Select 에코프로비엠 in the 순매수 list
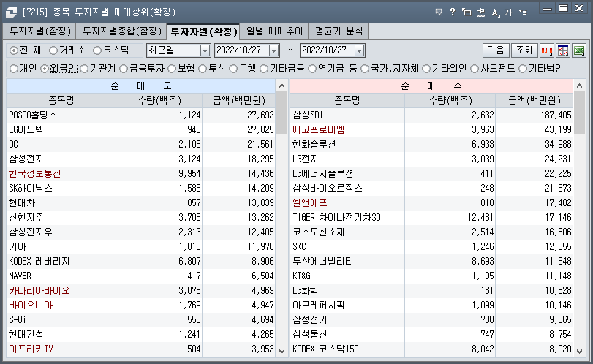The width and height of the screenshot is (593, 364). [x=431, y=130]
